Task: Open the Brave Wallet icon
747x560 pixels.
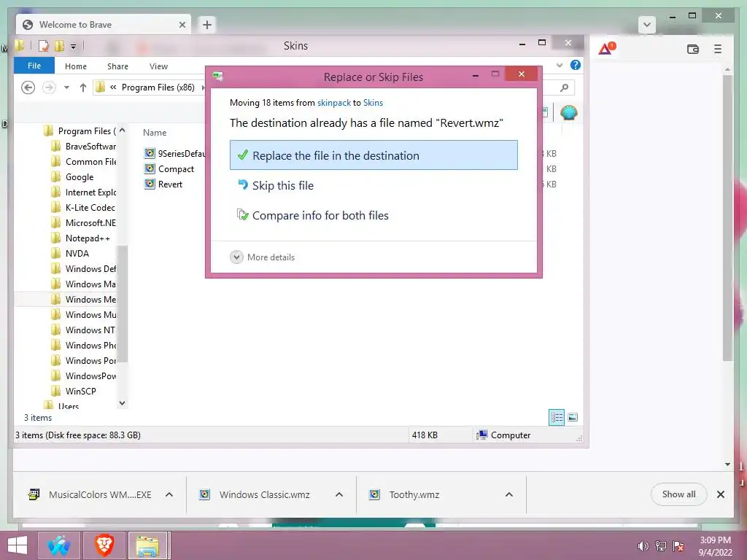Action: tap(693, 49)
